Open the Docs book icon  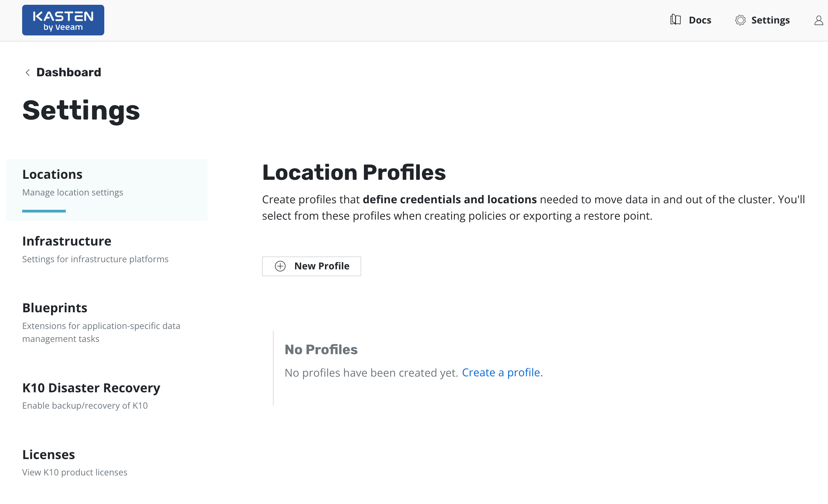[x=675, y=20]
